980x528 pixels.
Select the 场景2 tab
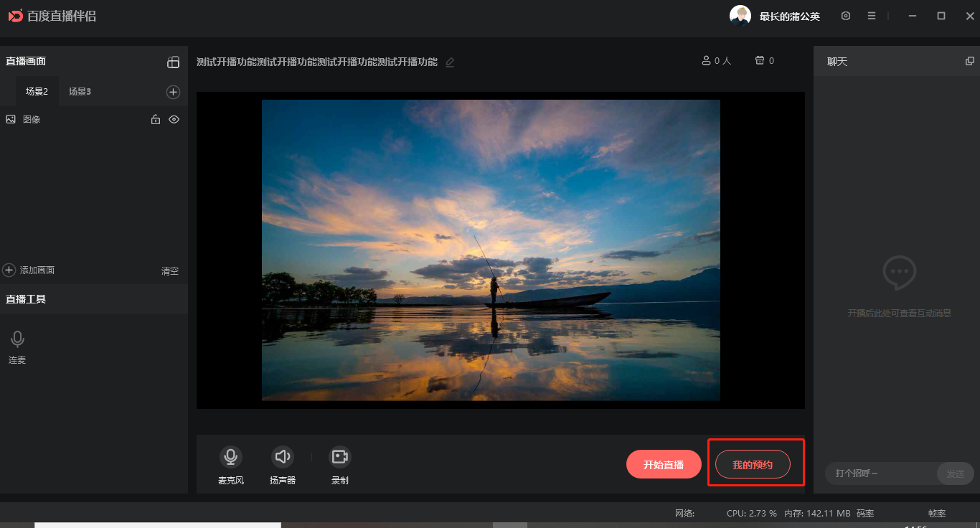click(36, 91)
